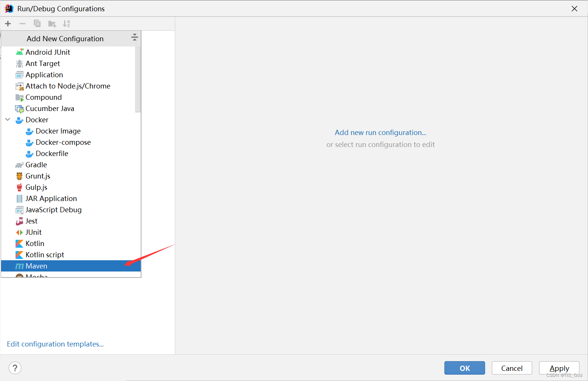Click the 'Cucumber Java' list entry
This screenshot has height=381, width=588.
[71, 108]
